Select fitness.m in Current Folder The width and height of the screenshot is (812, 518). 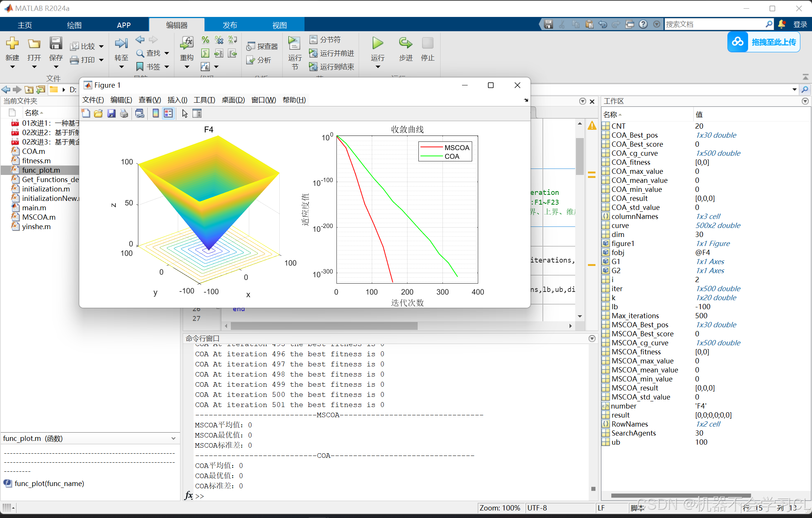click(36, 161)
